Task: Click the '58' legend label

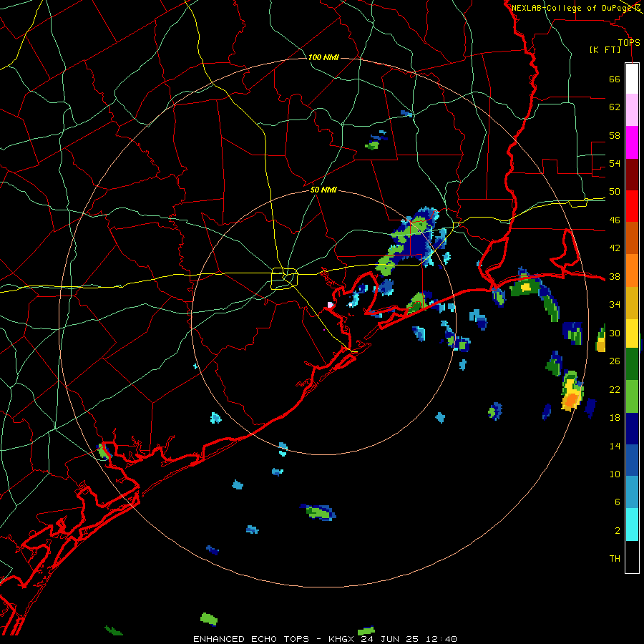Action: 615,135
